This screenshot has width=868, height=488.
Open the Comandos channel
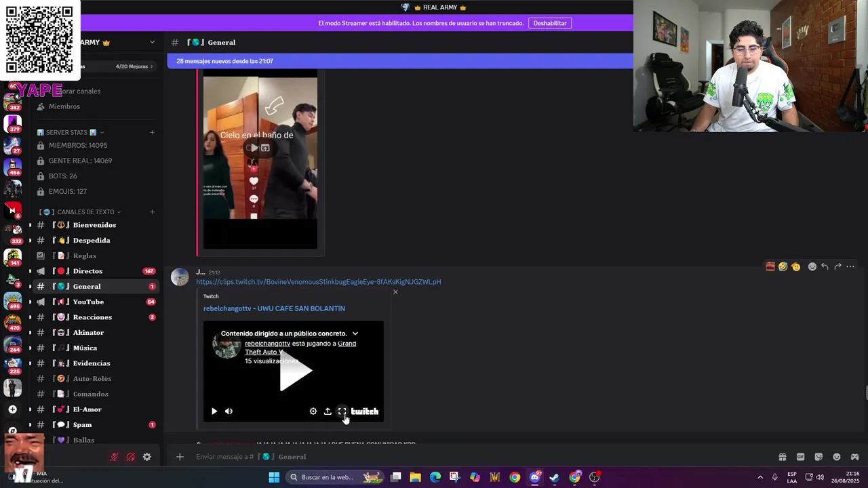pyautogui.click(x=95, y=394)
